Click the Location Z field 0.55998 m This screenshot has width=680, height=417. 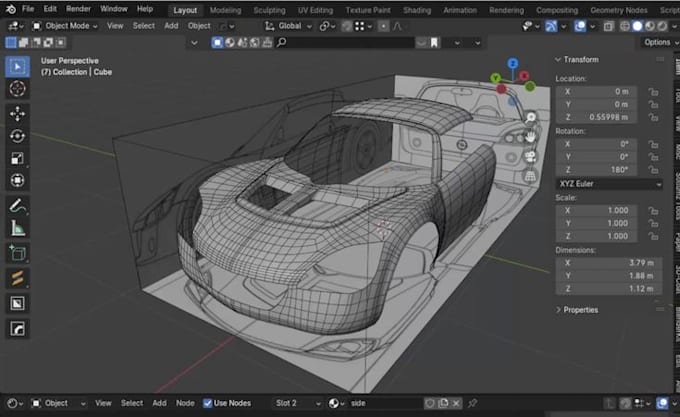(x=596, y=117)
